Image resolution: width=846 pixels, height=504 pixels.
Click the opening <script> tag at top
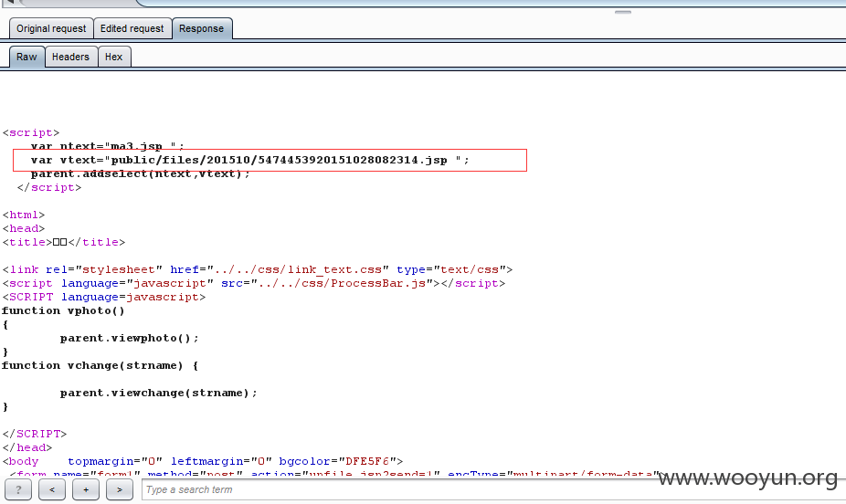tap(31, 132)
